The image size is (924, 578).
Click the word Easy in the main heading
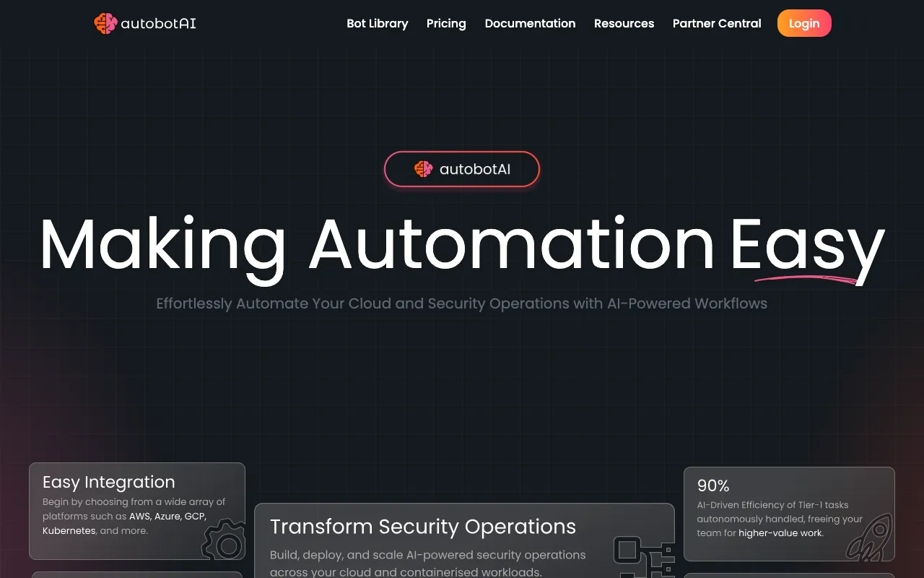click(806, 244)
